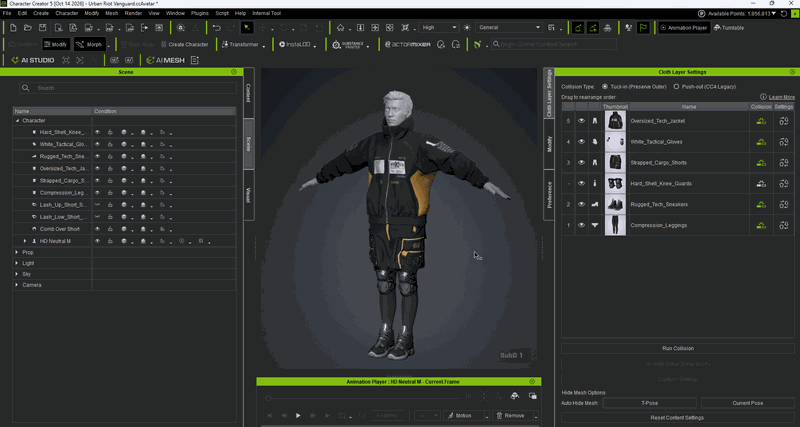Switch to the Visual side tab
This screenshot has width=800, height=427.
[x=248, y=195]
